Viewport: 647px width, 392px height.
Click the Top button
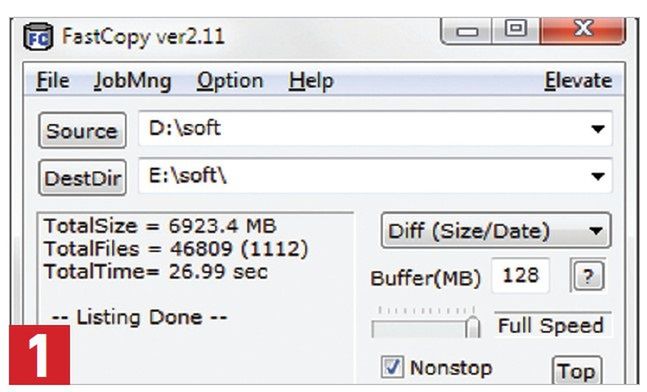coord(576,371)
